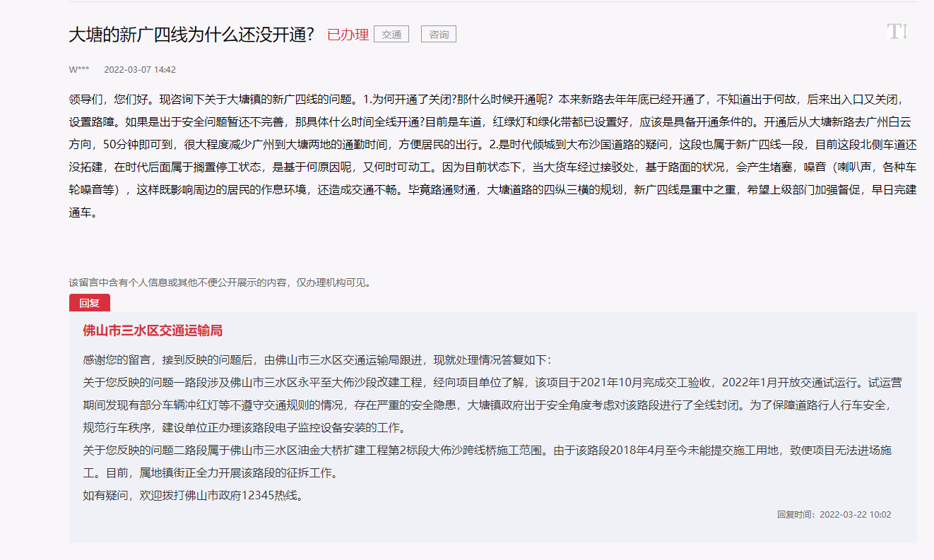Click the text size adjustment icon
This screenshot has height=560, width=934.
pos(897,31)
